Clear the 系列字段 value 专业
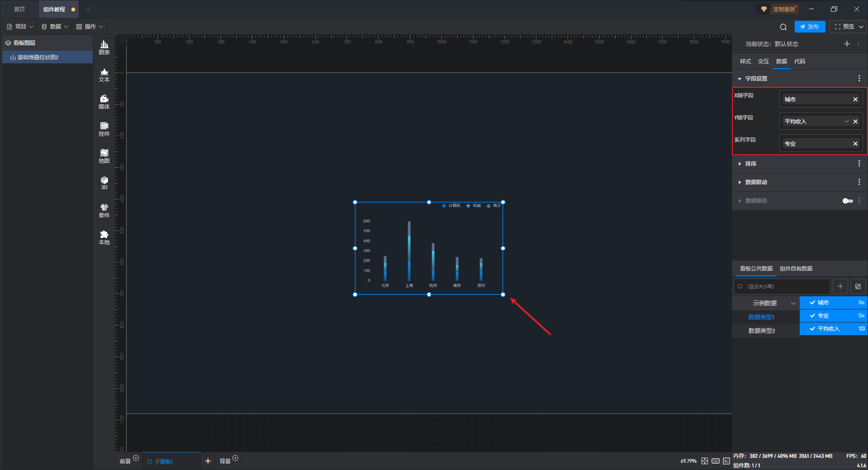This screenshot has height=470, width=868. click(x=855, y=144)
